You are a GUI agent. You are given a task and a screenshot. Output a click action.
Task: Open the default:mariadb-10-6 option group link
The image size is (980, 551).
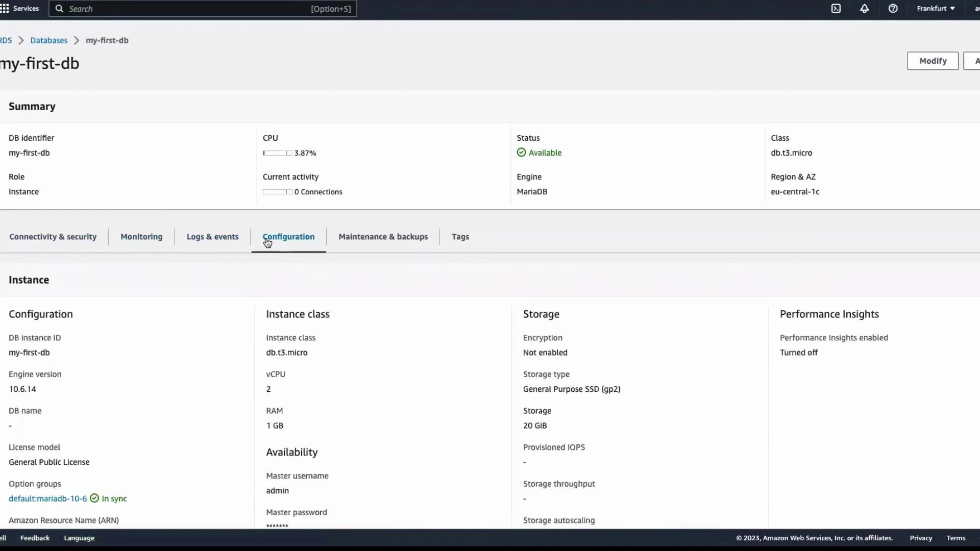click(47, 498)
